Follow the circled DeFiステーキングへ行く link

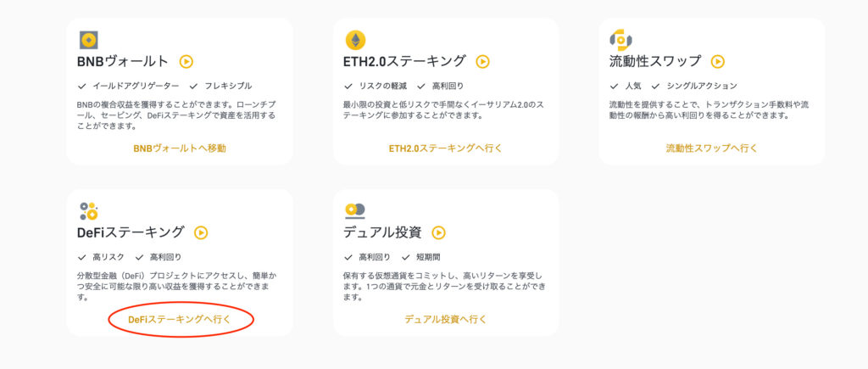coord(179,319)
